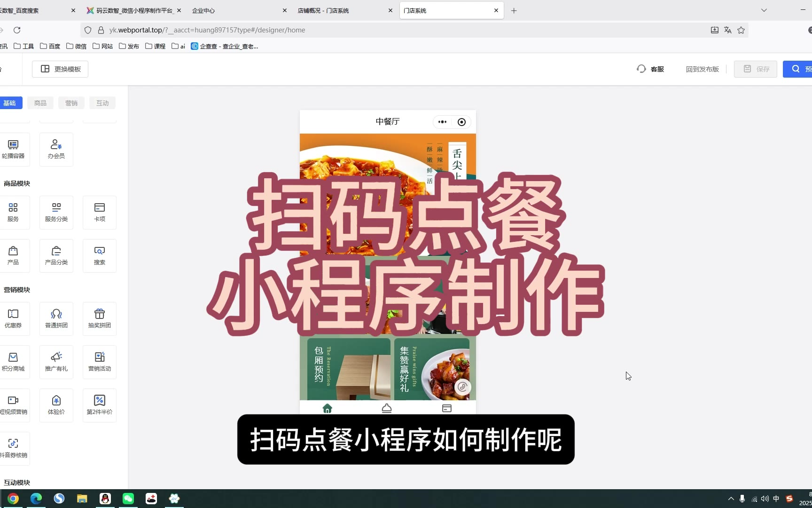812x508 pixels.
Task: Add the 普通拼团 group-buy module
Action: (56, 318)
